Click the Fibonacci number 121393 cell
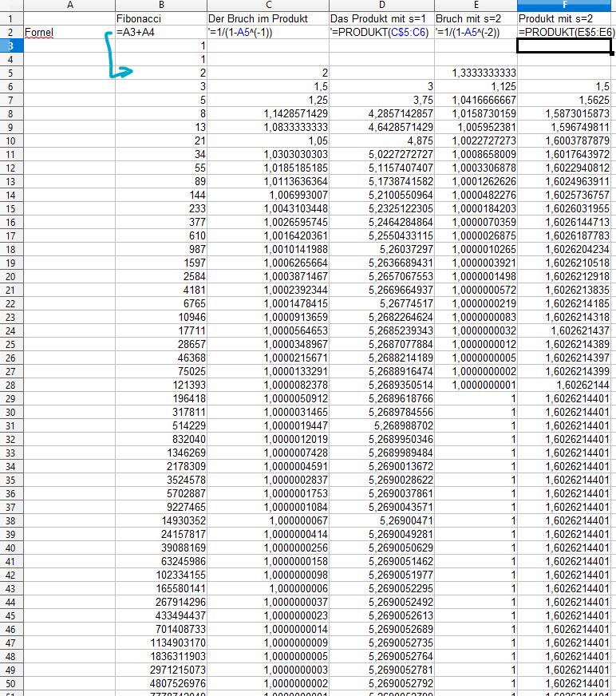The image size is (616, 696). point(160,385)
